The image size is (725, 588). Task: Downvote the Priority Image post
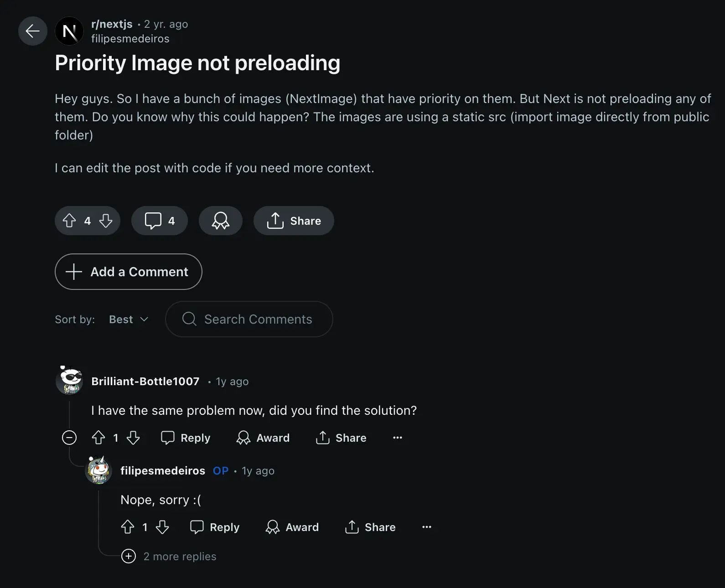pyautogui.click(x=106, y=221)
